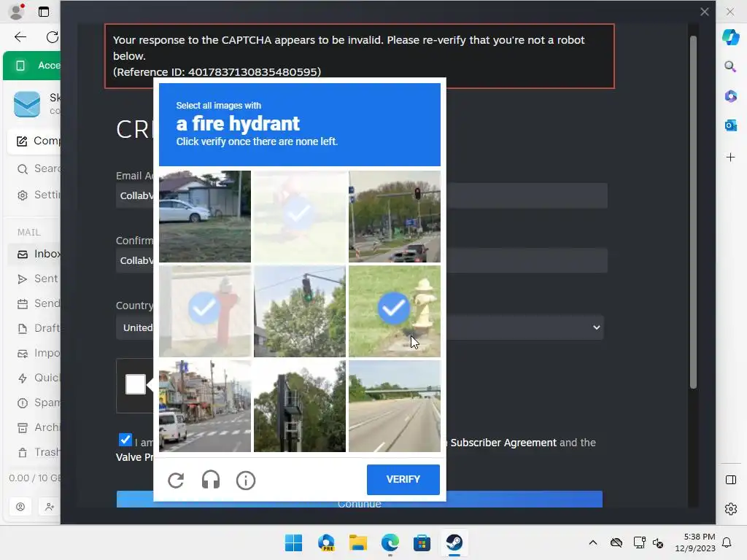The width and height of the screenshot is (747, 560).
Task: Open Edge sidebar settings gear
Action: (730, 509)
